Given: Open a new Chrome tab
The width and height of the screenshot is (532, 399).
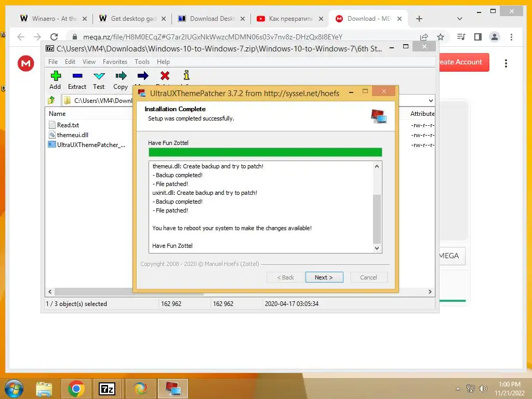Looking at the screenshot, I should click(419, 19).
